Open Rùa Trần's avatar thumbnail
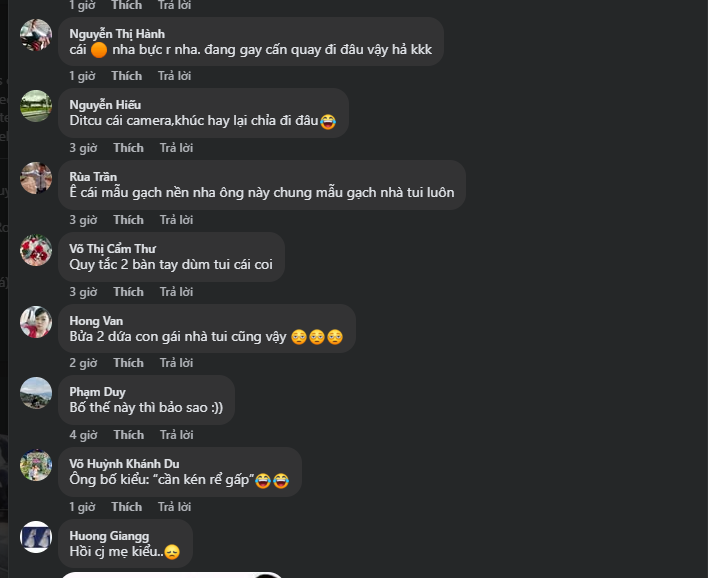Screen dimensions: 708x578 coord(36,178)
